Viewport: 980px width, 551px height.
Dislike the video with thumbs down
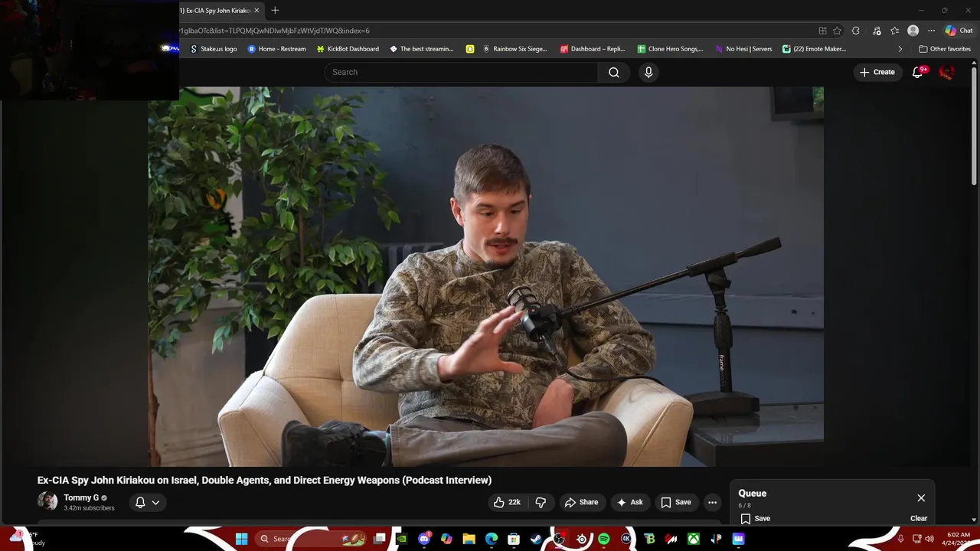(x=541, y=502)
